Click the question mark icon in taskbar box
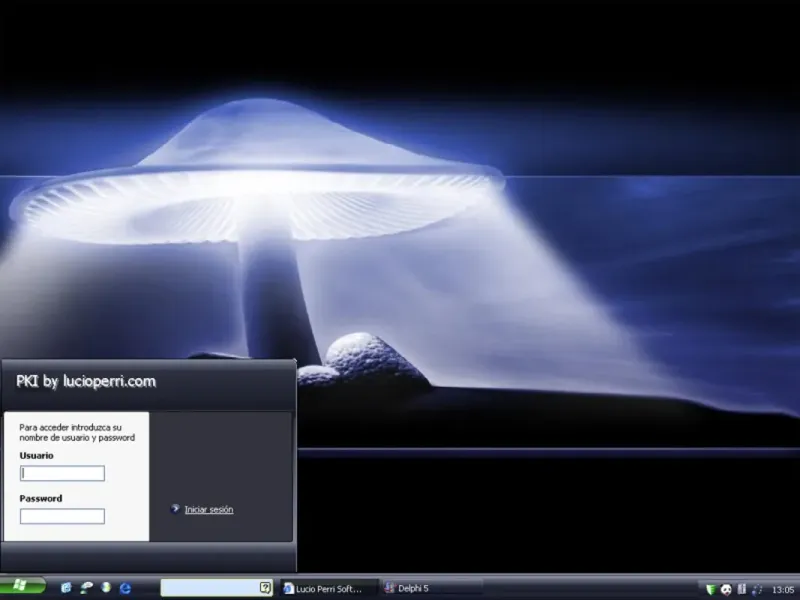The height and width of the screenshot is (600, 800). point(265,587)
